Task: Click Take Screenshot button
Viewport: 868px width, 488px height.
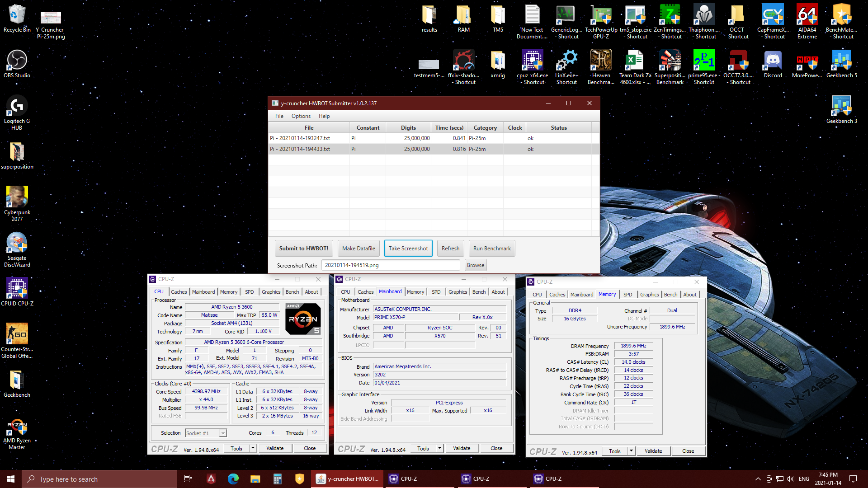Action: pyautogui.click(x=408, y=249)
